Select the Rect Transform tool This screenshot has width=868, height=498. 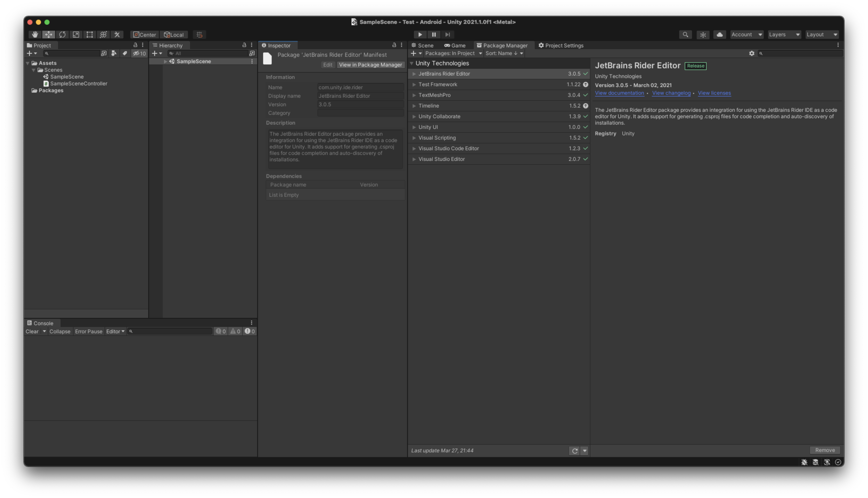(89, 34)
